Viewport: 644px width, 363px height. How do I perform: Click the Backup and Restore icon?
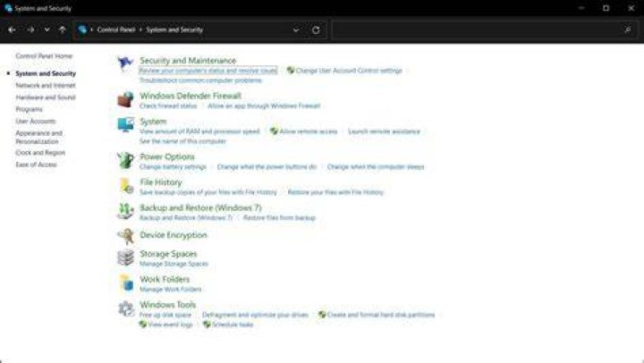125,212
